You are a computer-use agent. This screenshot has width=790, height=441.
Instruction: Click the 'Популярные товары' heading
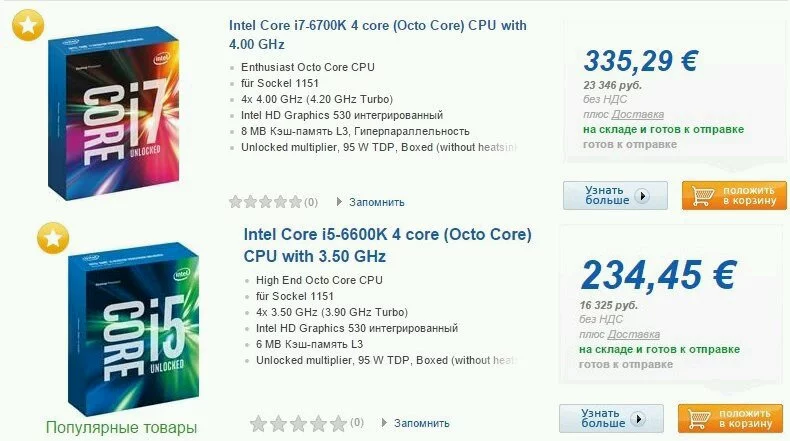(x=121, y=428)
